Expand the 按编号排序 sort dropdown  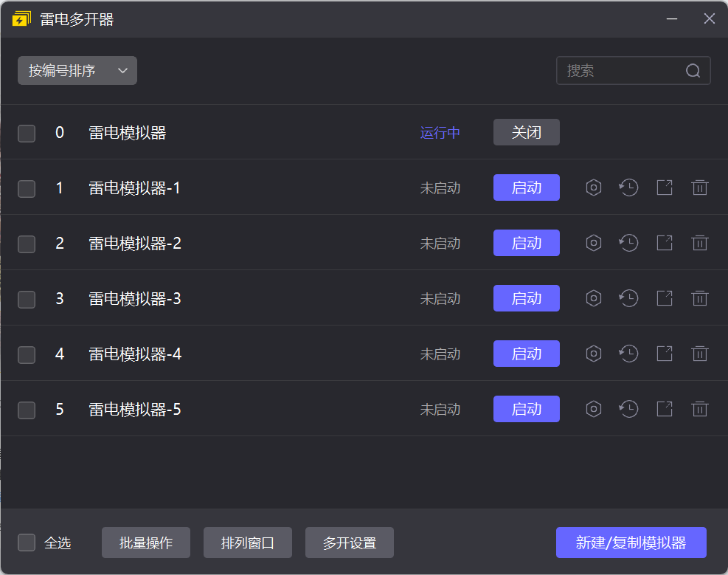pos(77,71)
